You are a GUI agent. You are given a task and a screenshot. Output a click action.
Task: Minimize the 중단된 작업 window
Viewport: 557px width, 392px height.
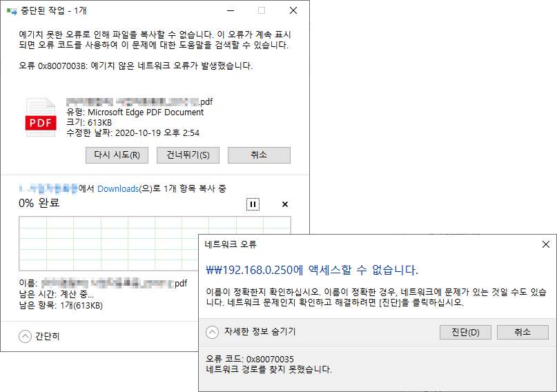(x=231, y=10)
